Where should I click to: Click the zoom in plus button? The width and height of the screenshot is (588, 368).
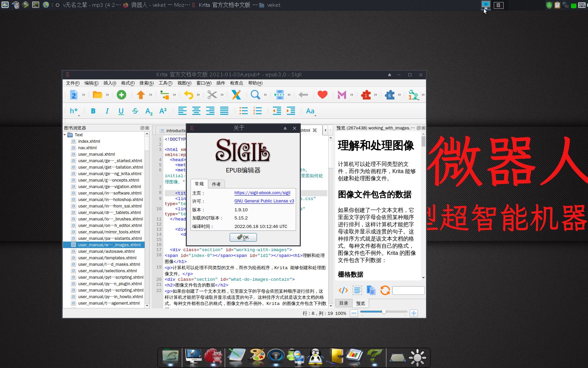[x=414, y=313]
